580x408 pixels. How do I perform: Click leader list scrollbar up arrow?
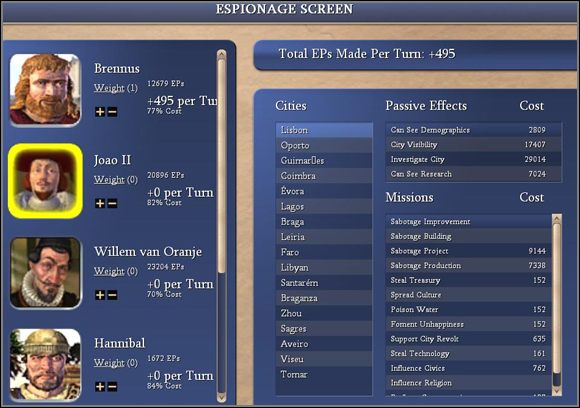[222, 54]
